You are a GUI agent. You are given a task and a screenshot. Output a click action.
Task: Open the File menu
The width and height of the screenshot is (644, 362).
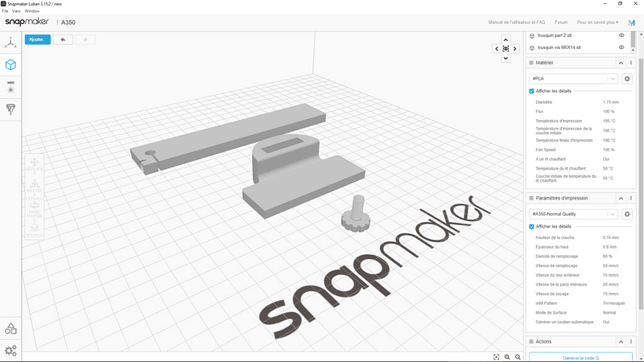point(5,11)
